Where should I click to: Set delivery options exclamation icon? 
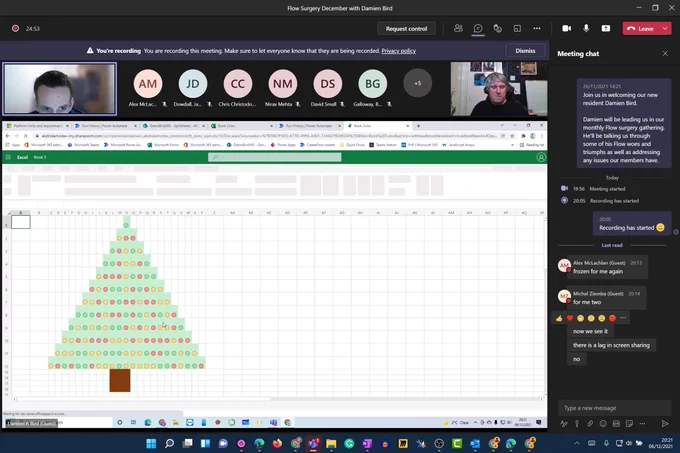pos(577,424)
